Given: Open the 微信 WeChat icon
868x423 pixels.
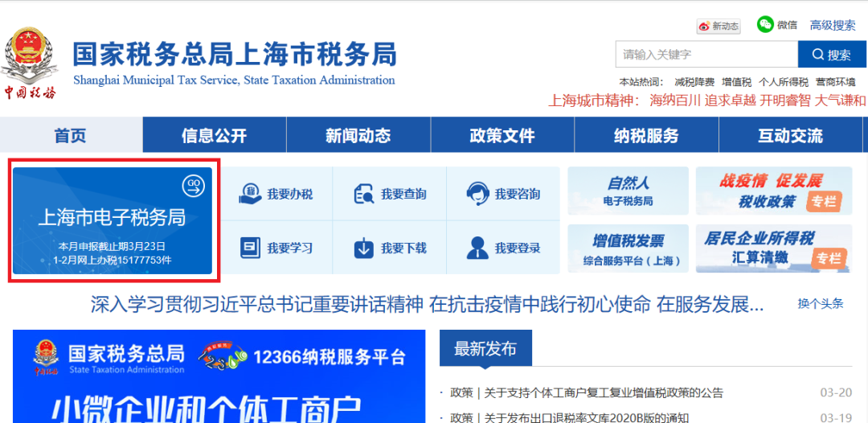Looking at the screenshot, I should pyautogui.click(x=765, y=25).
